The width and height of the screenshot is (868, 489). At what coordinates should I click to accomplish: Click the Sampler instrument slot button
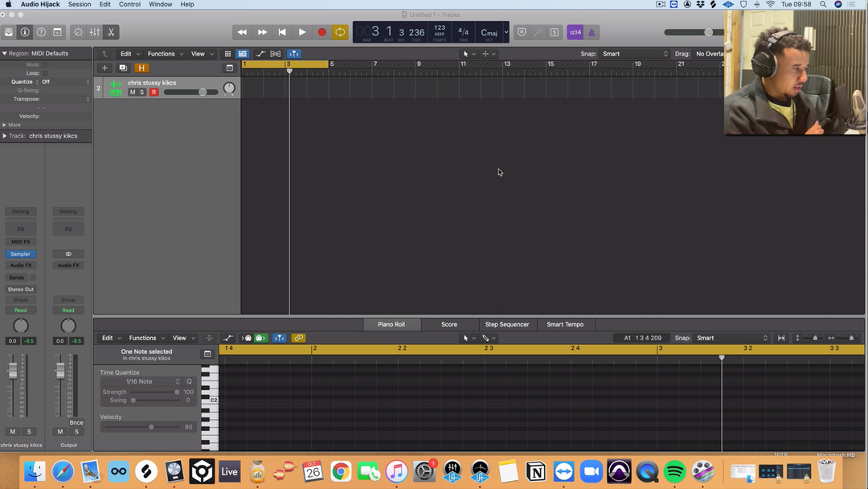20,254
